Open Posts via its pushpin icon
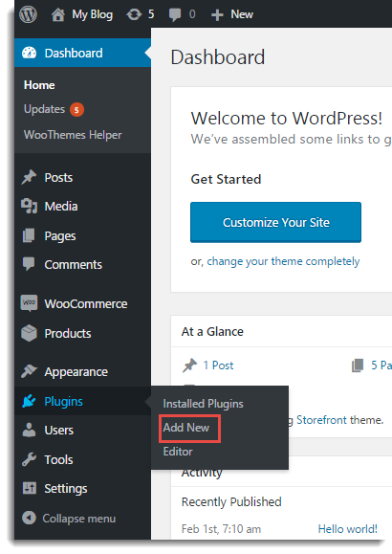 [x=29, y=177]
